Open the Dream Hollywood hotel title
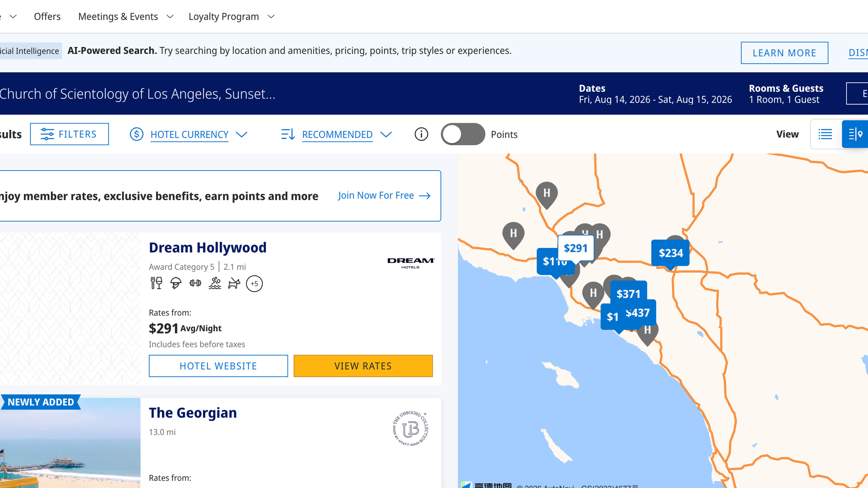 click(208, 248)
